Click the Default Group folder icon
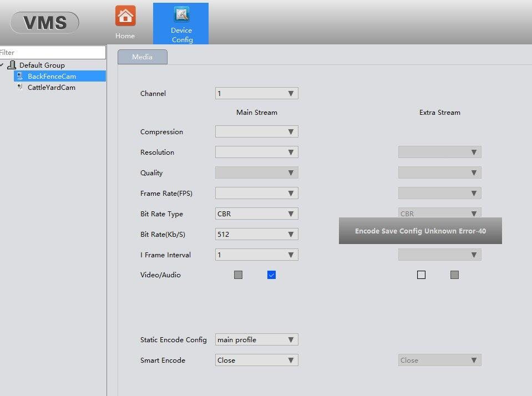Screen dimensions: 532x396 pyautogui.click(x=12, y=65)
